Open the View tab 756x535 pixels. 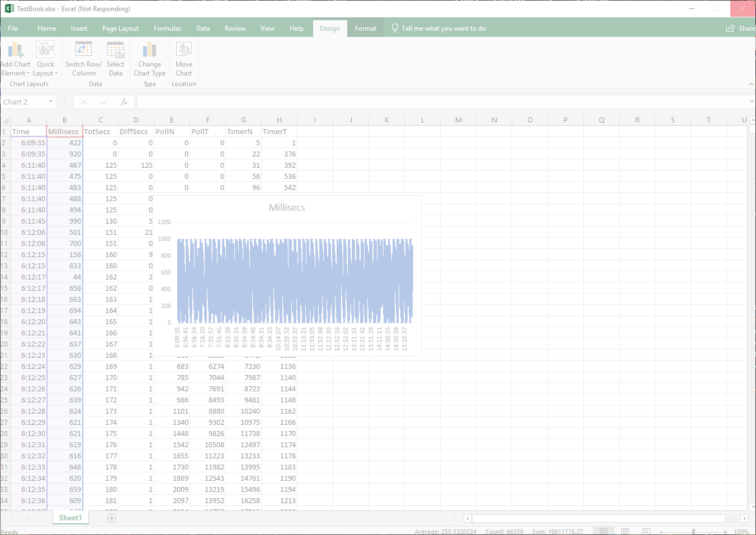[x=267, y=29]
